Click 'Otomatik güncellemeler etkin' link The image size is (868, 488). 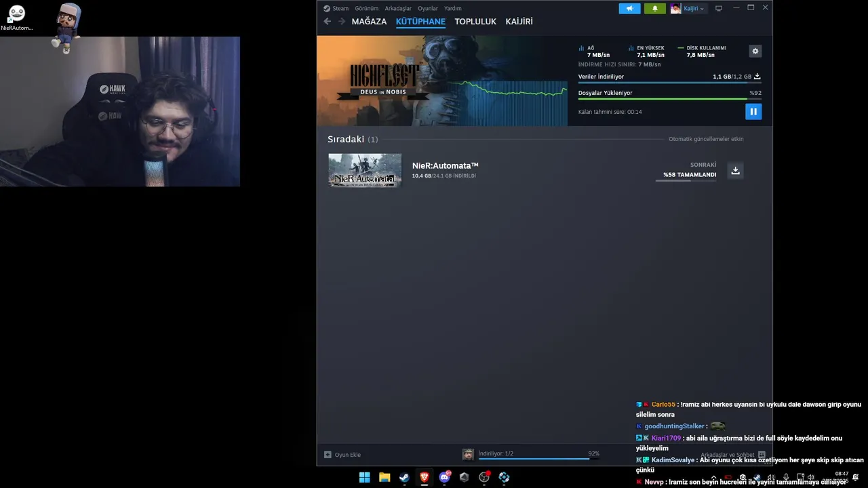click(706, 139)
